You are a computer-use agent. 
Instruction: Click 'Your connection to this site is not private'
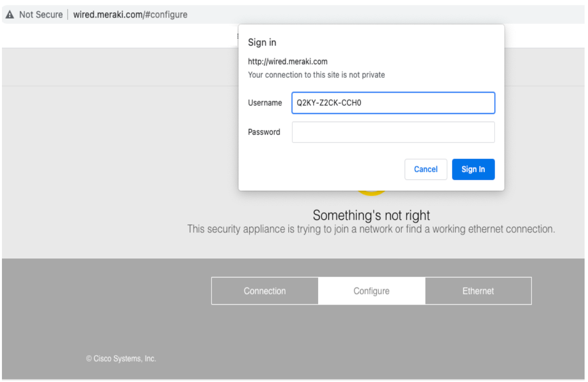click(x=317, y=75)
